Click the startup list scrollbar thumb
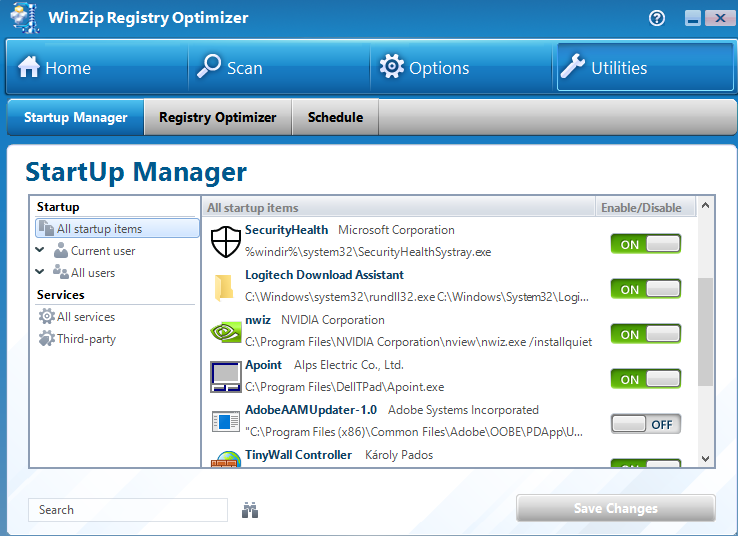 tap(705, 332)
